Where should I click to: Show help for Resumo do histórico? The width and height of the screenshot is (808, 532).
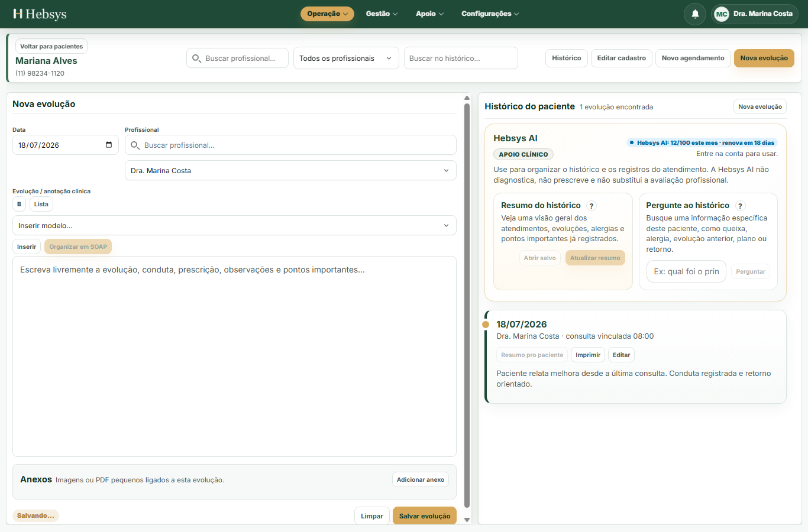[592, 206]
